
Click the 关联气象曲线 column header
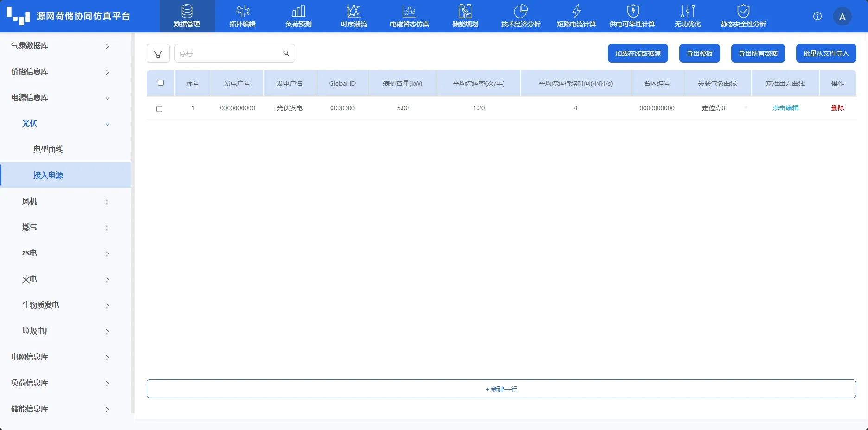[x=717, y=83]
